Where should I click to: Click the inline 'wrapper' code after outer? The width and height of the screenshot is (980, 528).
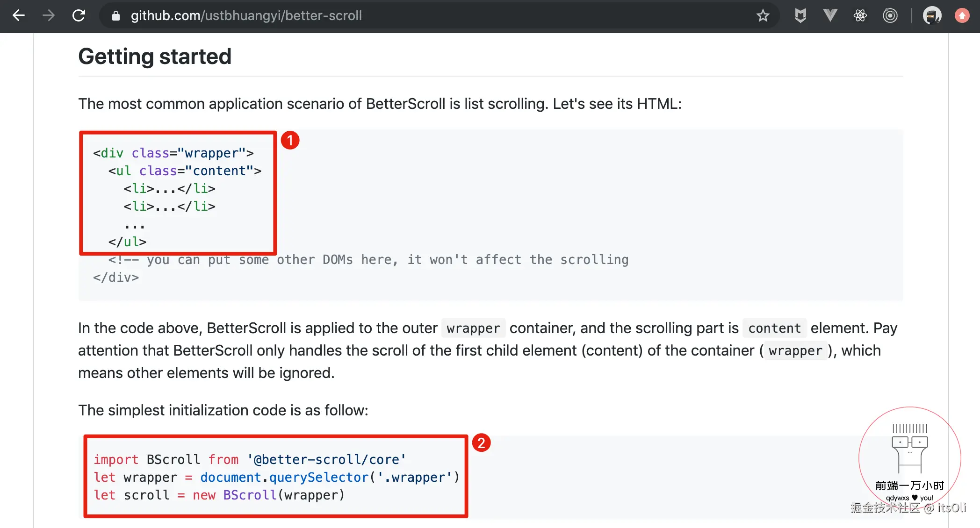[x=473, y=328]
